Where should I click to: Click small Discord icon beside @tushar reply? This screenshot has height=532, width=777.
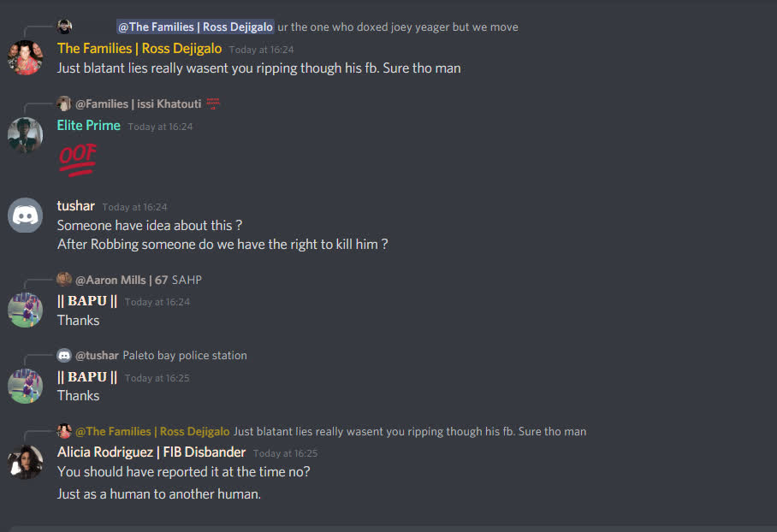64,355
